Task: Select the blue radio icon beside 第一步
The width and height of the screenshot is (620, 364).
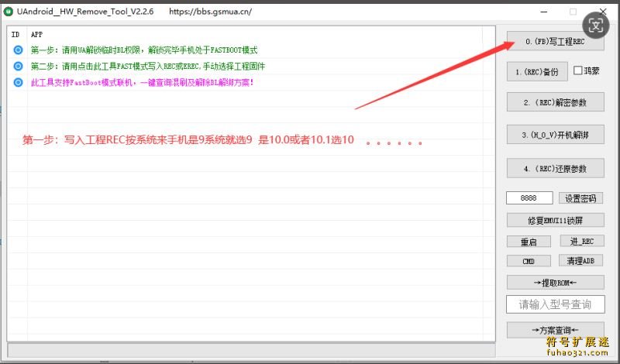Action: tap(18, 50)
